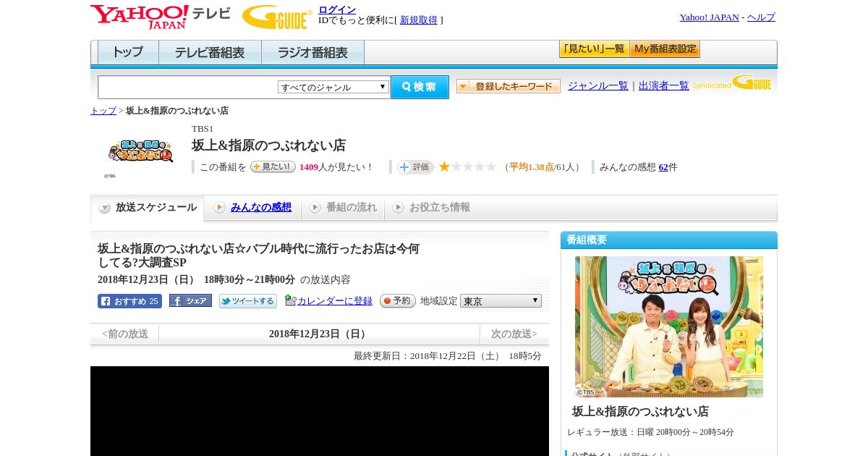This screenshot has width=868, height=456.
Task: Click the トップ breadcrumb link
Action: click(x=103, y=111)
